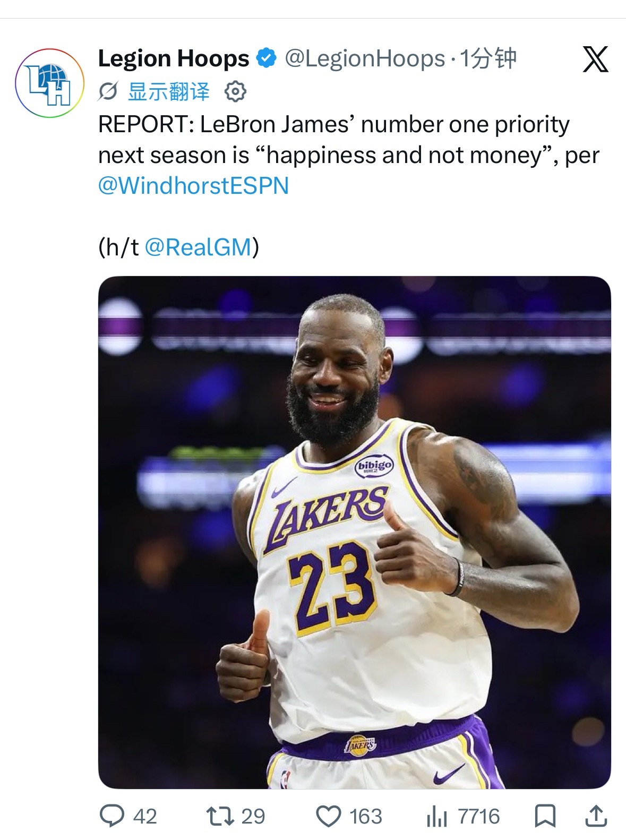626x840 pixels.
Task: Open the @RealGM mention
Action: coord(198,247)
